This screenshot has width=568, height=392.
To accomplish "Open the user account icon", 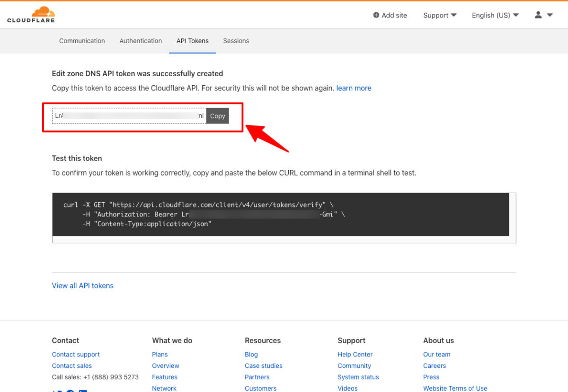I will tap(537, 15).
